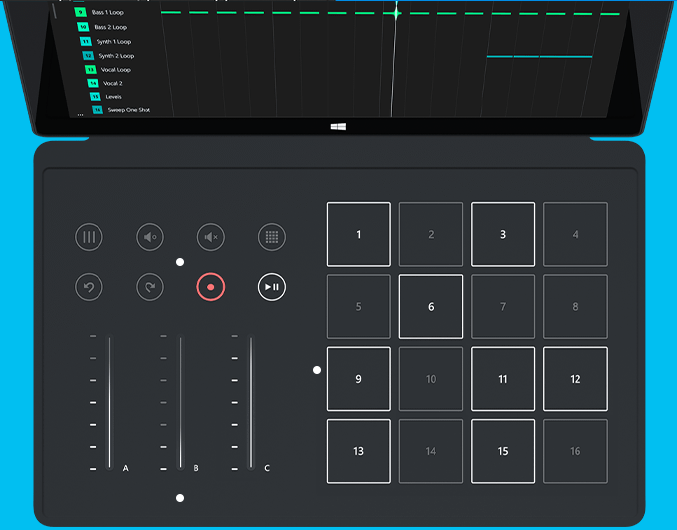Select the Bass 1 Loop track
677x530 pixels.
110,12
